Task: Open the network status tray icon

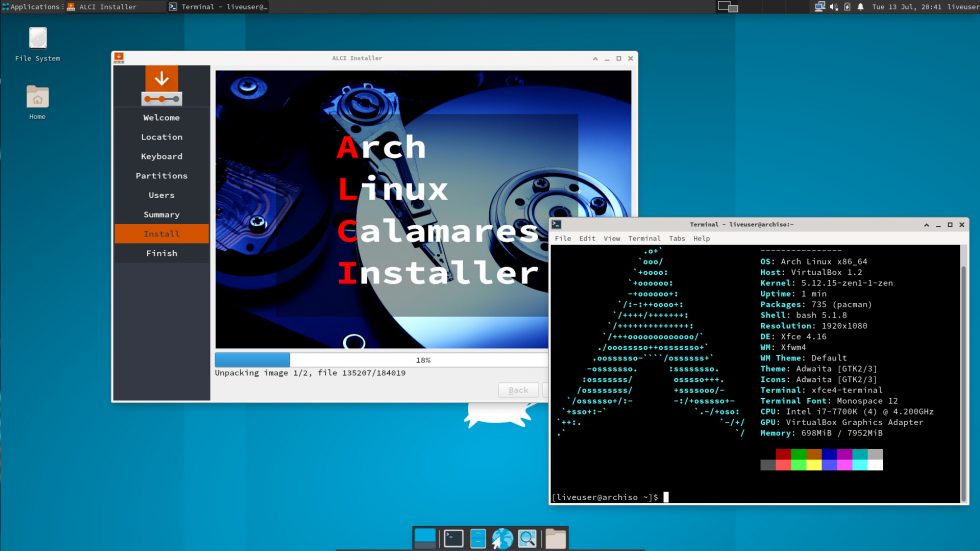Action: [819, 7]
